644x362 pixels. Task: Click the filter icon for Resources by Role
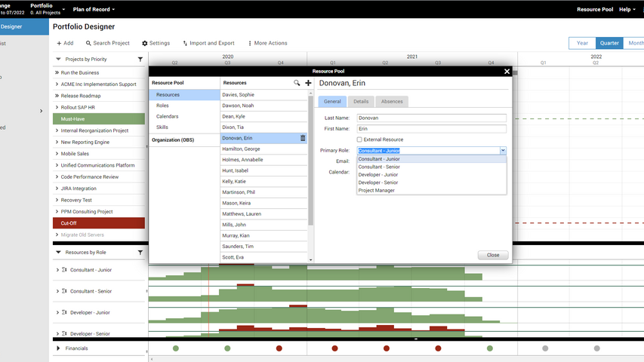pos(140,253)
